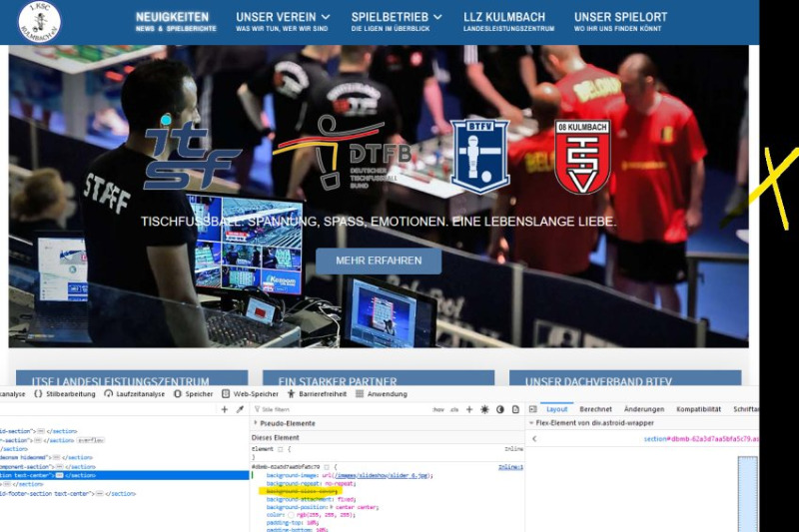Switch to the Barrierefreiheit devtools tab

317,394
